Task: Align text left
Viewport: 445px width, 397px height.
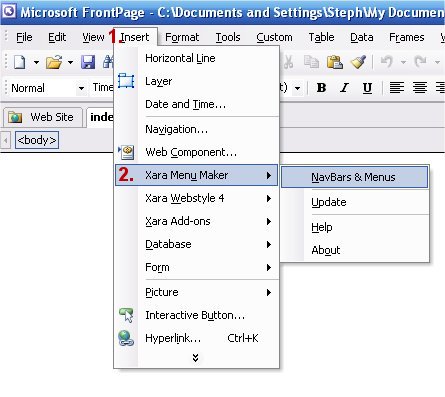Action: point(397,88)
